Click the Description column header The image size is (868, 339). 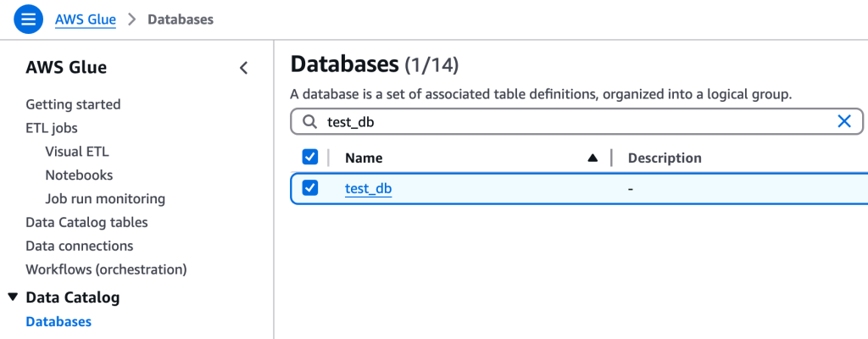tap(665, 158)
